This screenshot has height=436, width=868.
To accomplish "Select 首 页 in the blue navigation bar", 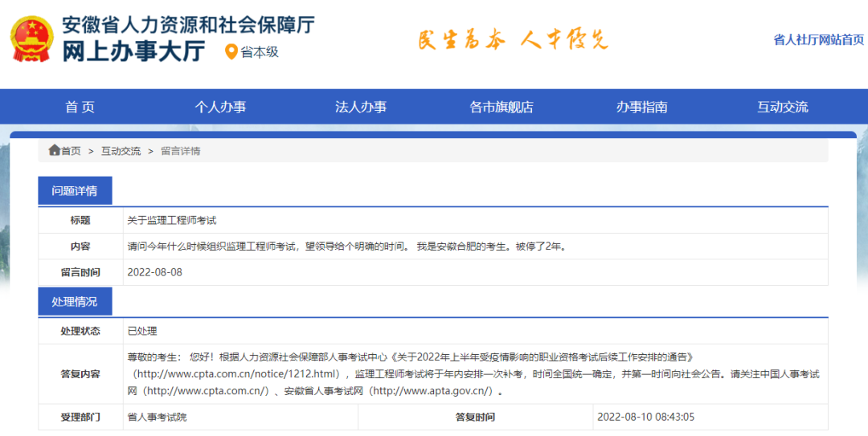I will coord(80,107).
